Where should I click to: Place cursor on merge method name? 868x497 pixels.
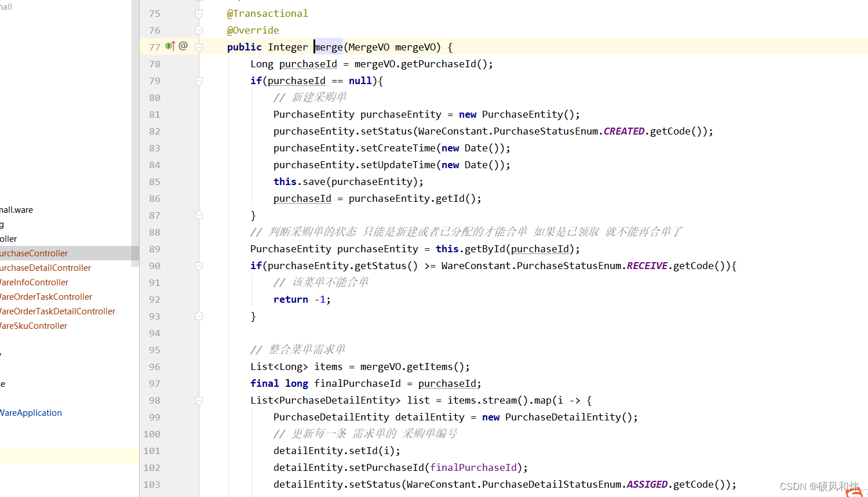(329, 47)
